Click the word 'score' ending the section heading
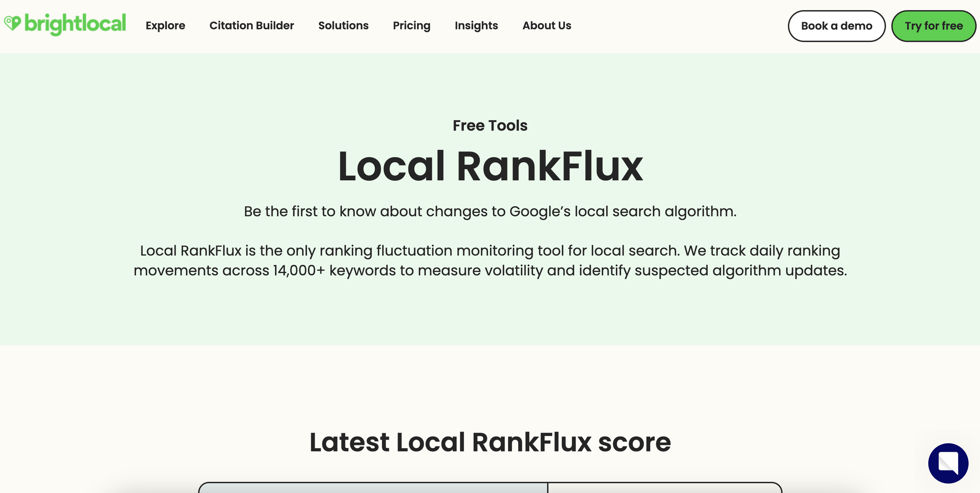 tap(634, 442)
